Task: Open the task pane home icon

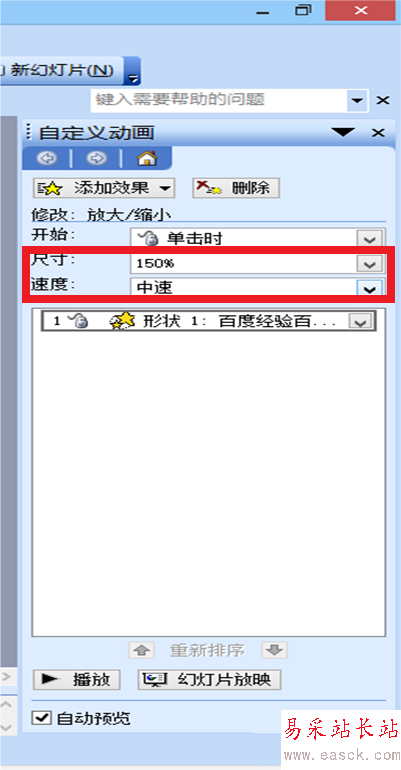Action: click(x=146, y=158)
